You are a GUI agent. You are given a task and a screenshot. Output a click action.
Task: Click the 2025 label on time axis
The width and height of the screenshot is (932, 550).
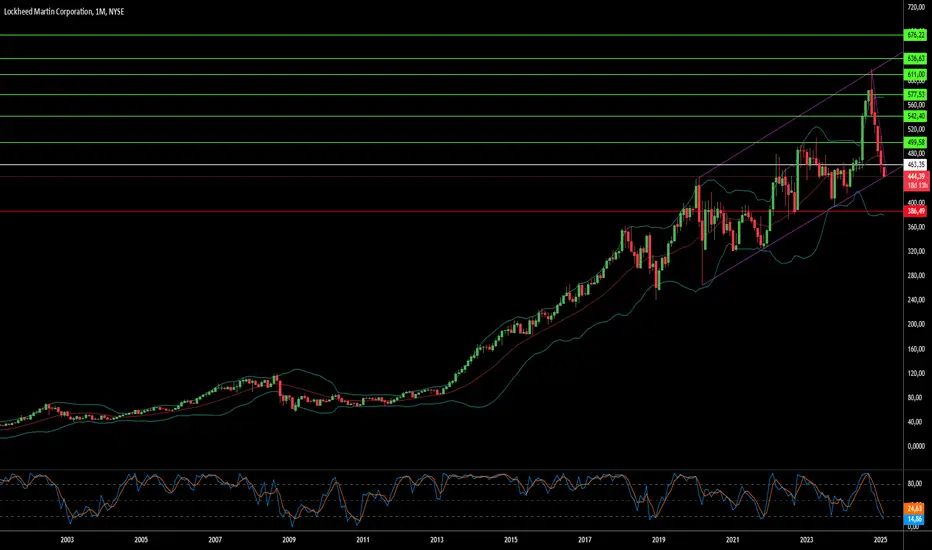(880, 540)
